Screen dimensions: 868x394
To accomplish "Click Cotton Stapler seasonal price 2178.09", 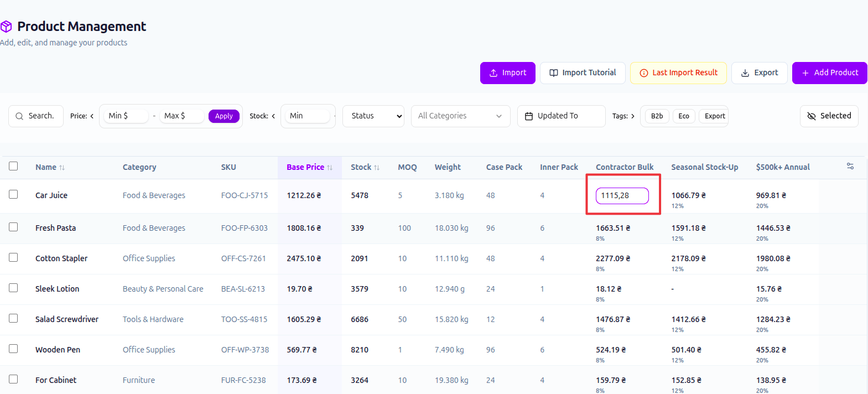I will [689, 258].
